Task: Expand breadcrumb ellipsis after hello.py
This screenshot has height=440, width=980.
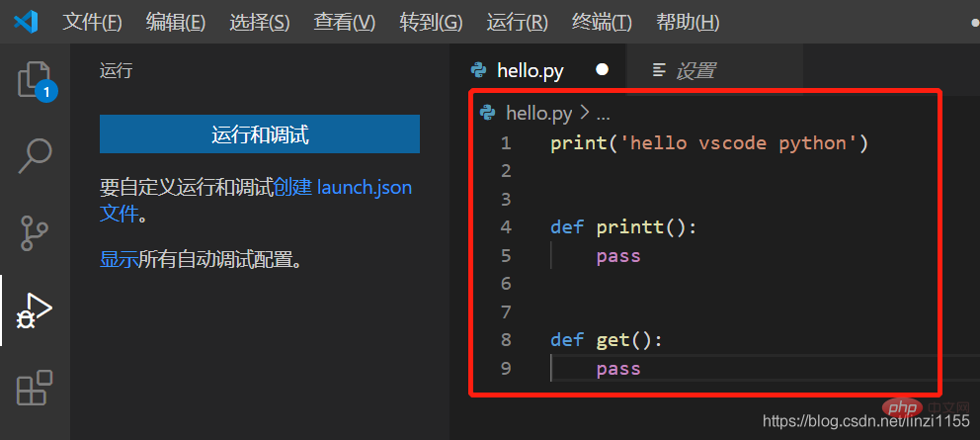Action: click(604, 117)
